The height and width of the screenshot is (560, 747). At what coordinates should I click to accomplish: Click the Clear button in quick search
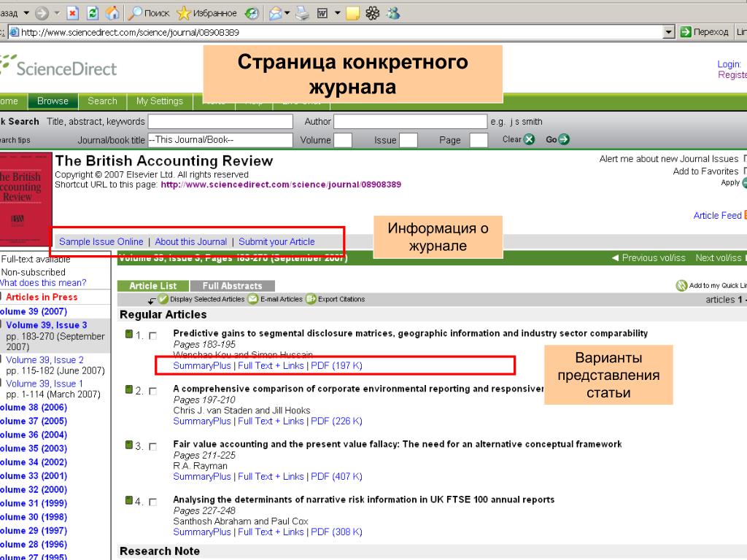coord(519,139)
